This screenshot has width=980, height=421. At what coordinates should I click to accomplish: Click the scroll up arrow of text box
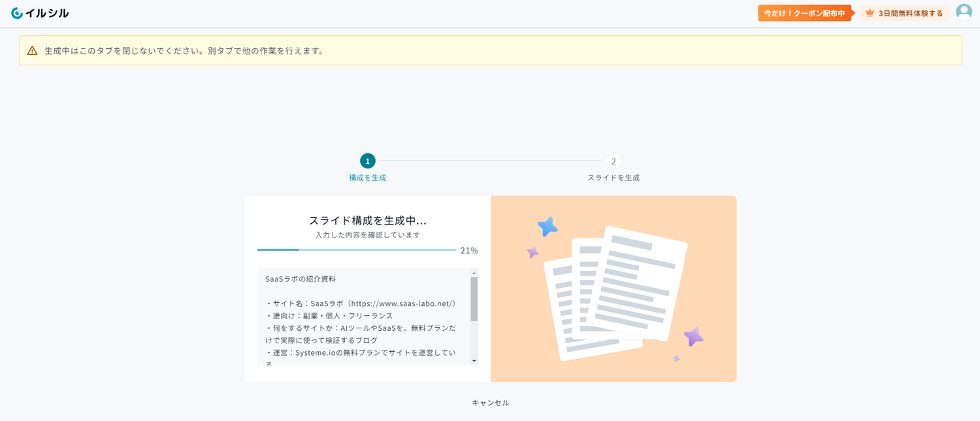point(474,272)
